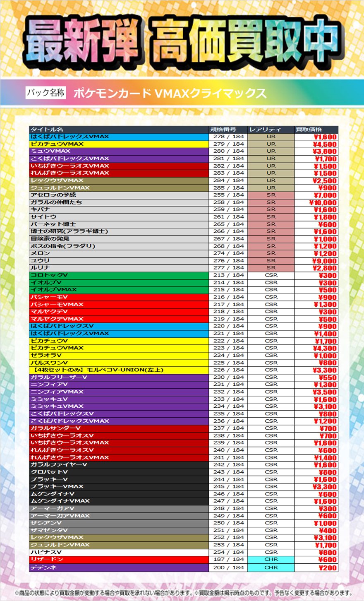Image resolution: width=364 pixels, height=601 pixels.
Task: Click the SR rarity cell for 258 / 184
Action: [271, 202]
